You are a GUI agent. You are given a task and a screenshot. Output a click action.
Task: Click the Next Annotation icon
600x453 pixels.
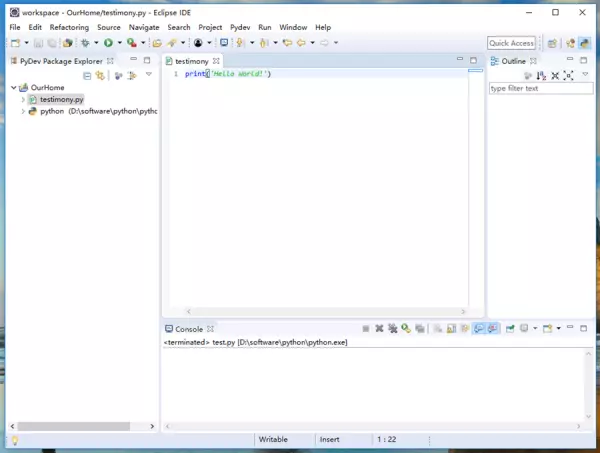240,43
